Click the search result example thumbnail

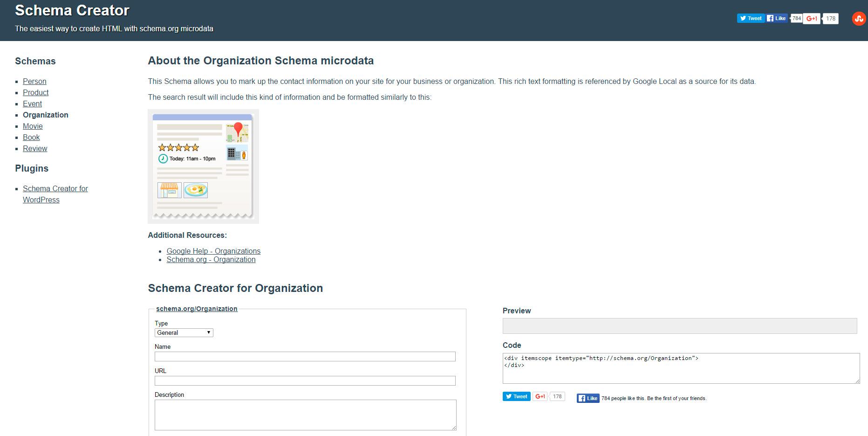pos(203,166)
